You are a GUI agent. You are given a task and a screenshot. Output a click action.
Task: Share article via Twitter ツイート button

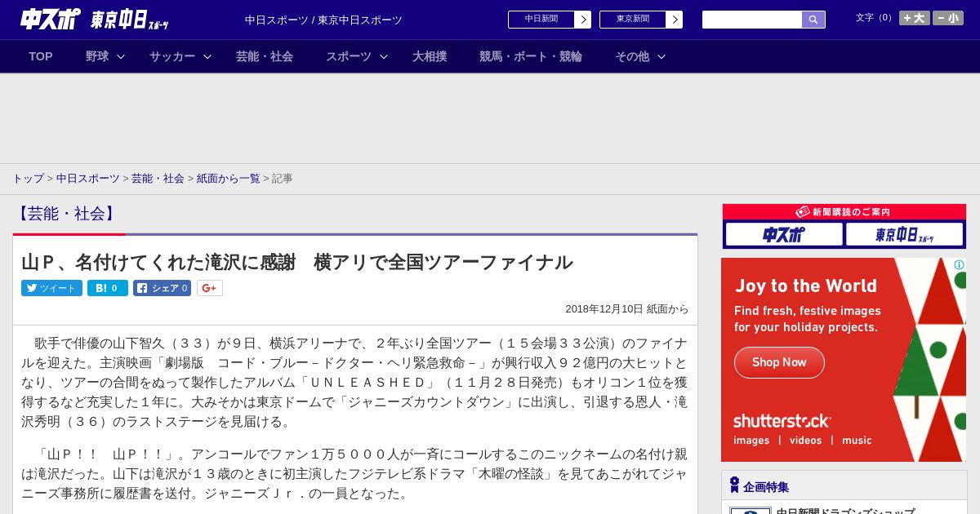point(51,288)
